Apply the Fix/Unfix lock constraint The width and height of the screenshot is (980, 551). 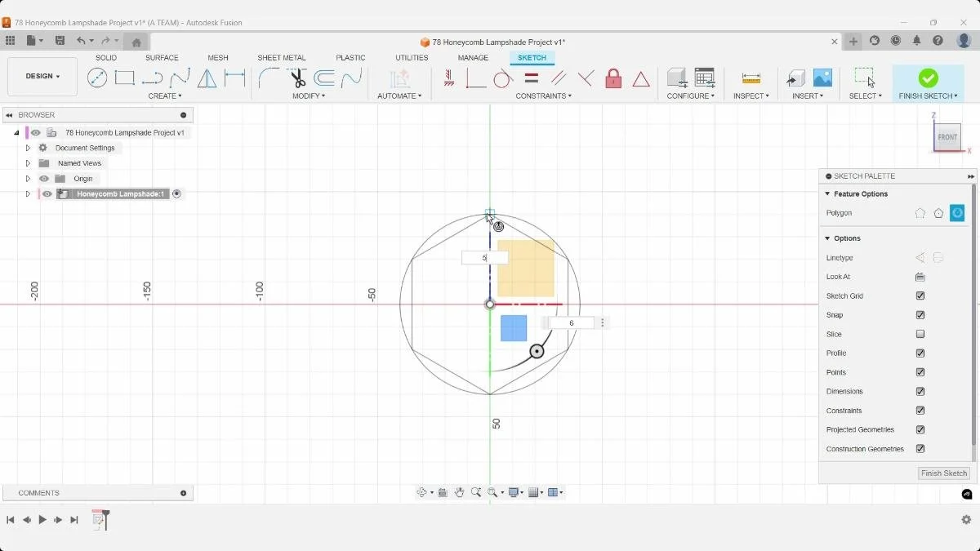tap(613, 78)
